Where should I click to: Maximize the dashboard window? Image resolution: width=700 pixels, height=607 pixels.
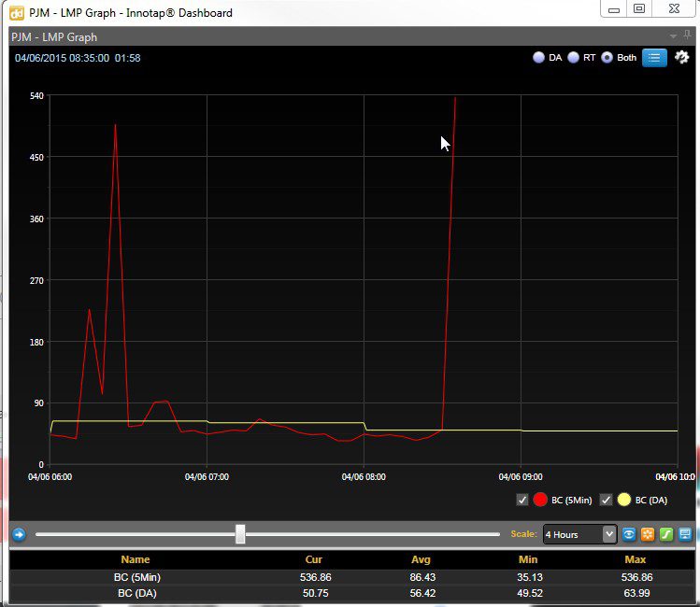639,8
